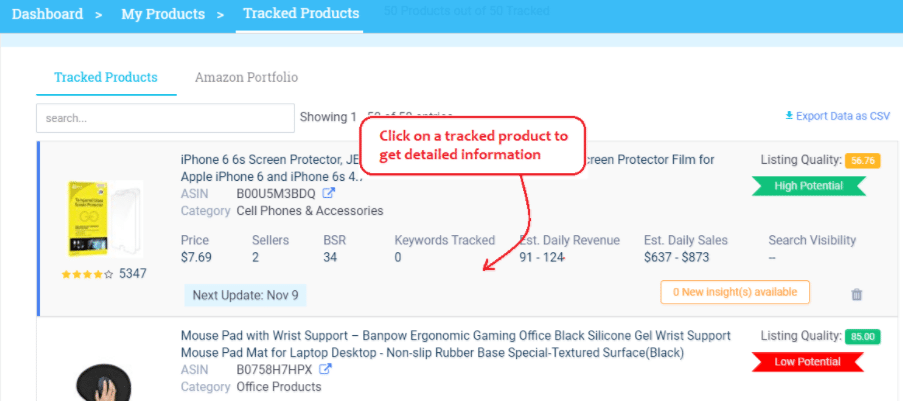Image resolution: width=903 pixels, height=401 pixels.
Task: Click the Low Potential ribbon badge
Action: [x=807, y=362]
